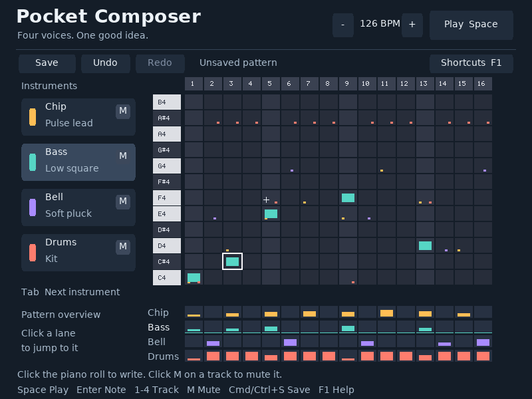Click the B4 piano key

(x=167, y=102)
